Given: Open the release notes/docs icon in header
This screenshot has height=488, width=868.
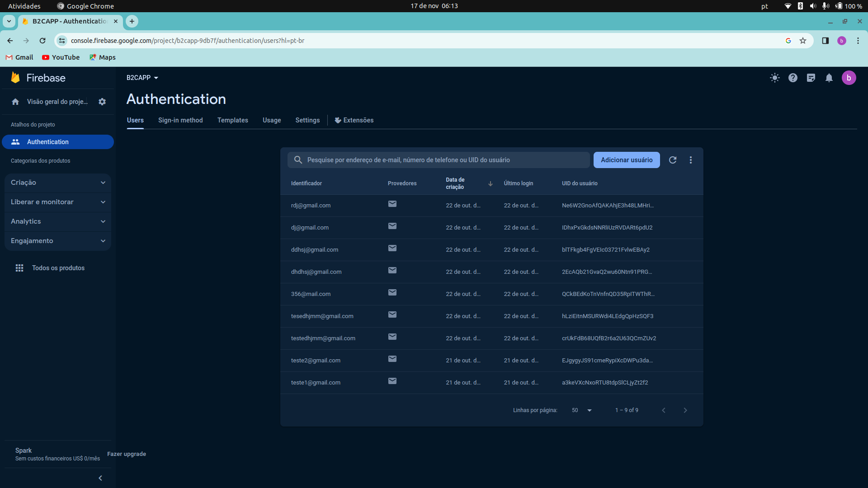Looking at the screenshot, I should (811, 78).
